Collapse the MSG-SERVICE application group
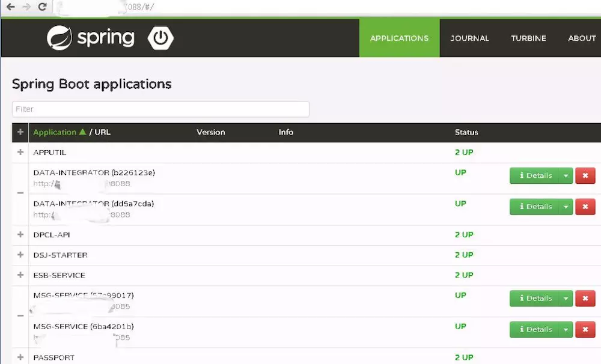The image size is (601, 364). click(20, 316)
